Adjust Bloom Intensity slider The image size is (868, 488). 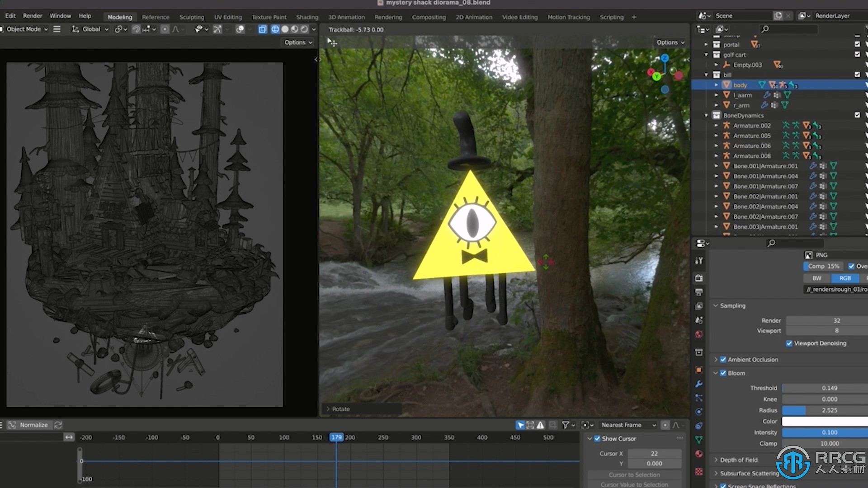point(825,432)
